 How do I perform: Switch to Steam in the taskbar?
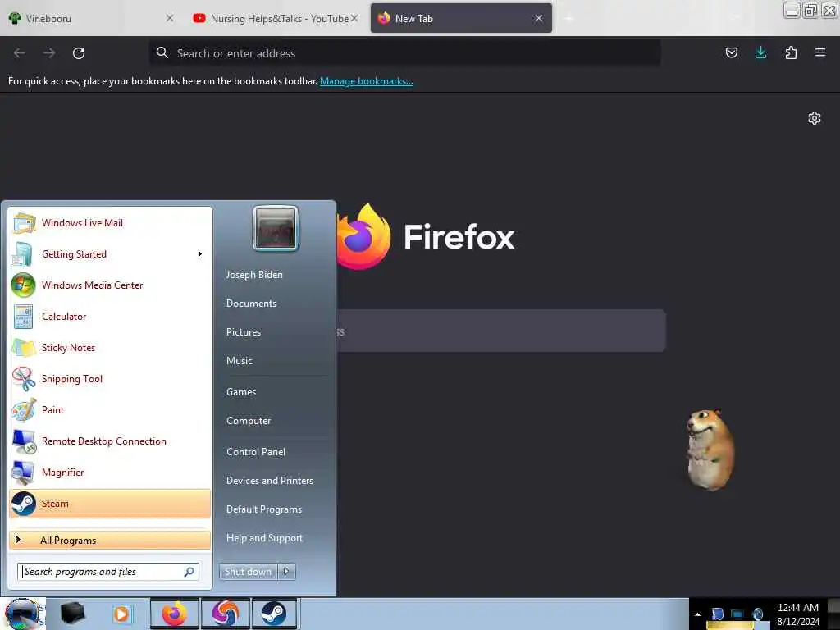tap(274, 614)
